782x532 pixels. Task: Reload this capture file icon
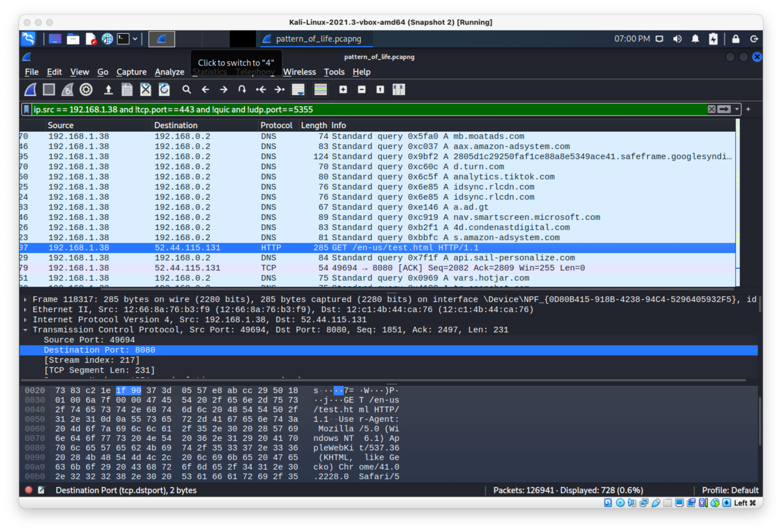(164, 89)
